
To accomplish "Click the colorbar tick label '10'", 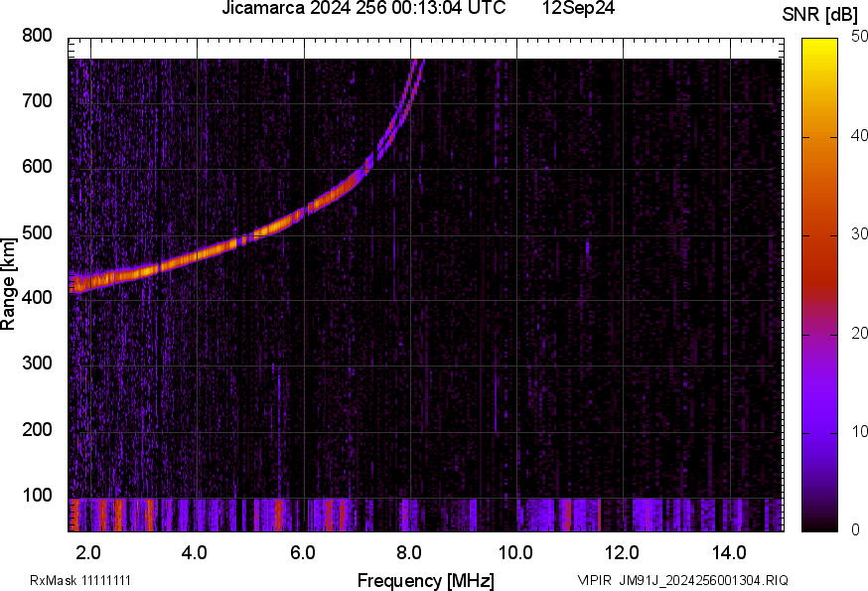I will point(859,431).
